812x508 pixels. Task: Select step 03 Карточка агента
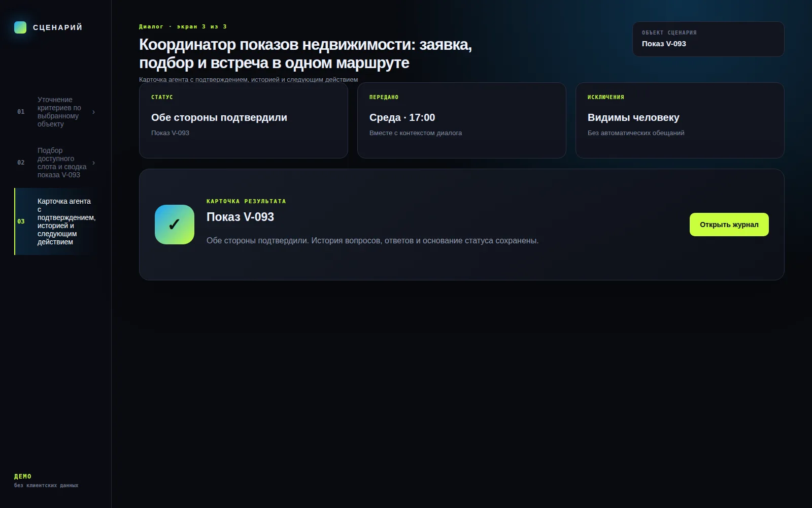(x=56, y=221)
